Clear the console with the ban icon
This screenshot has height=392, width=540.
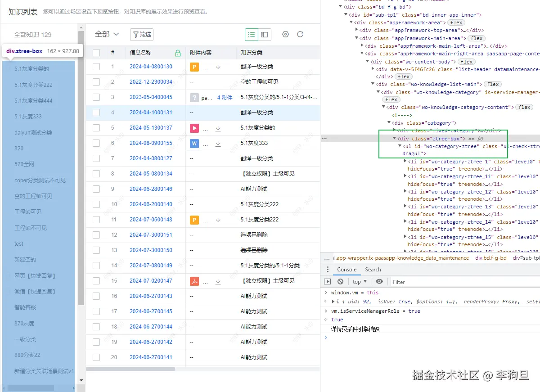pyautogui.click(x=340, y=282)
